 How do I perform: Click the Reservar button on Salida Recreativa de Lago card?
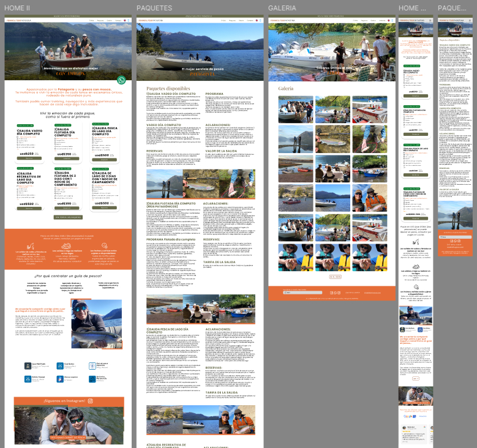(x=29, y=208)
